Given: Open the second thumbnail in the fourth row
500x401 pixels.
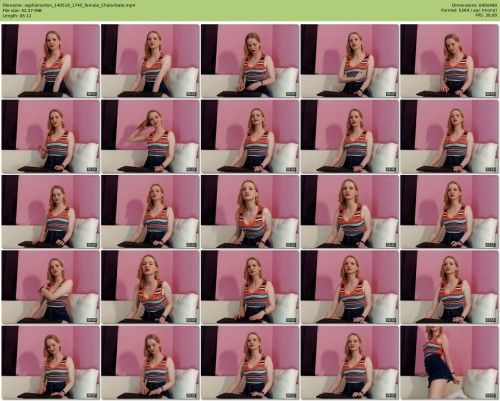Looking at the screenshot, I should pos(150,287).
